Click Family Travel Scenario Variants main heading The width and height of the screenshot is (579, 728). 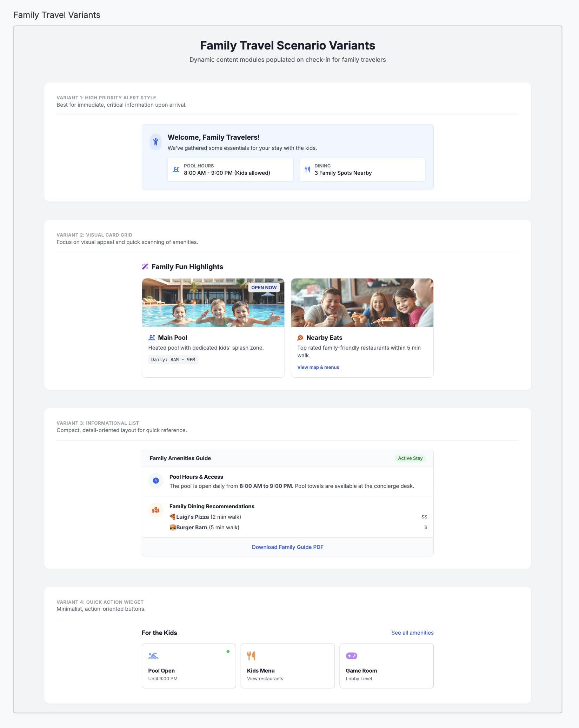[288, 45]
